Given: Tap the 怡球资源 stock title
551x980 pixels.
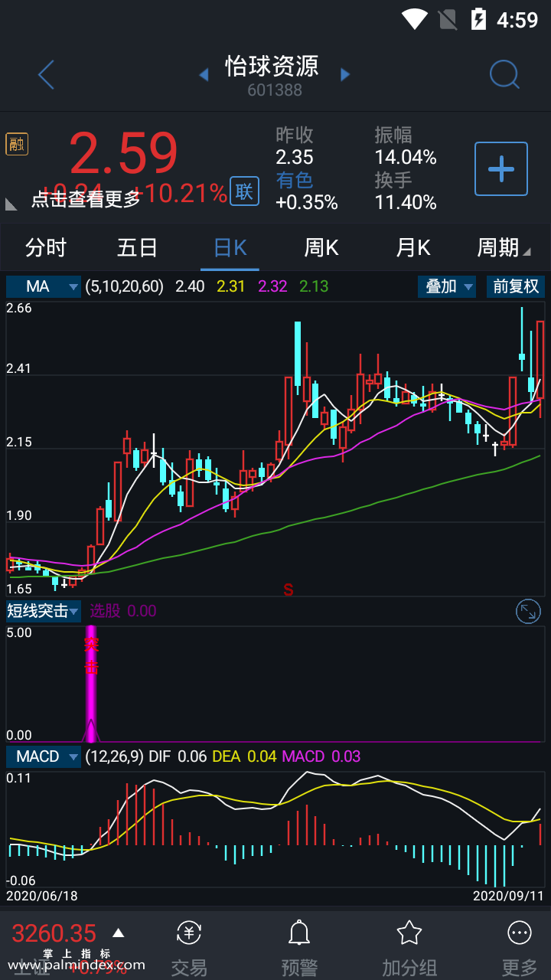Looking at the screenshot, I should click(x=272, y=66).
